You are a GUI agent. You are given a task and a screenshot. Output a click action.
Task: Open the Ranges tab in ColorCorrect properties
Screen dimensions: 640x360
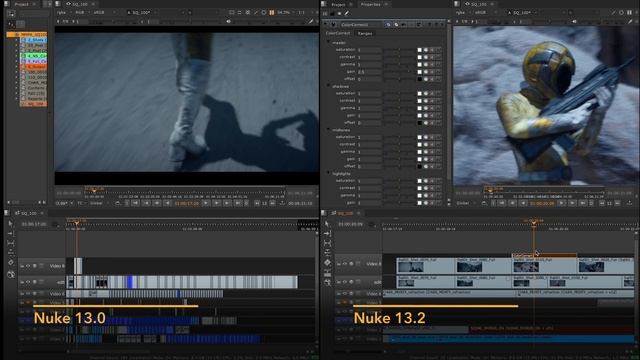click(x=365, y=33)
